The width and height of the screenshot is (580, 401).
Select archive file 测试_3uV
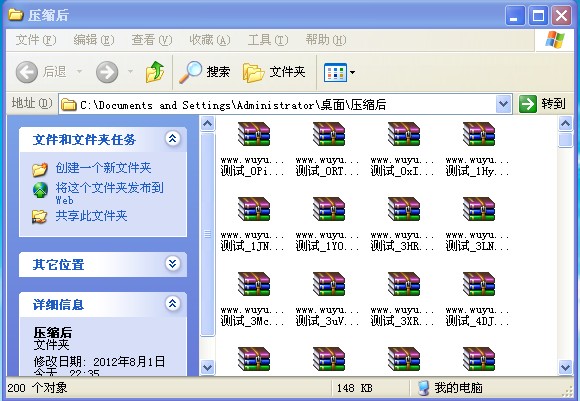[328, 299]
